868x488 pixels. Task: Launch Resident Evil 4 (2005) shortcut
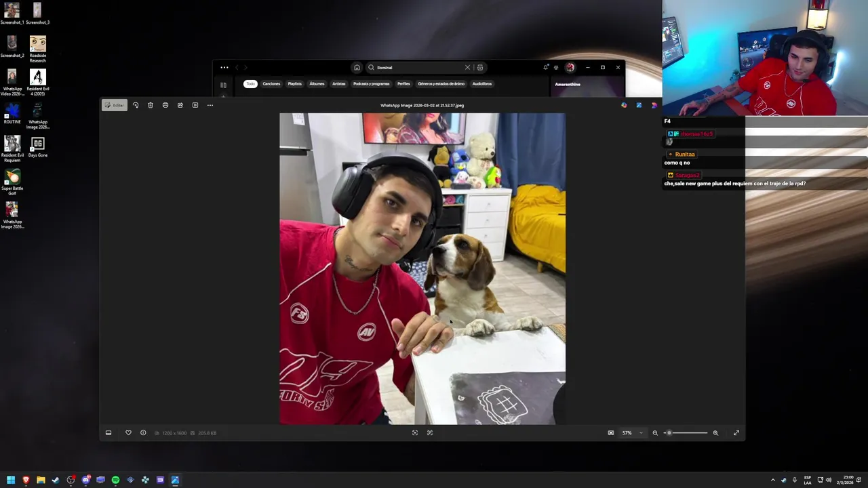(37, 82)
